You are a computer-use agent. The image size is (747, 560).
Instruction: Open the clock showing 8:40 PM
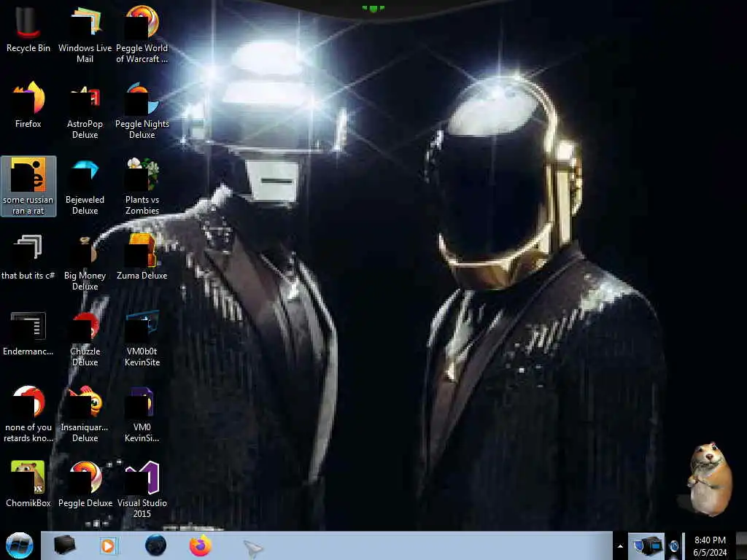point(710,546)
